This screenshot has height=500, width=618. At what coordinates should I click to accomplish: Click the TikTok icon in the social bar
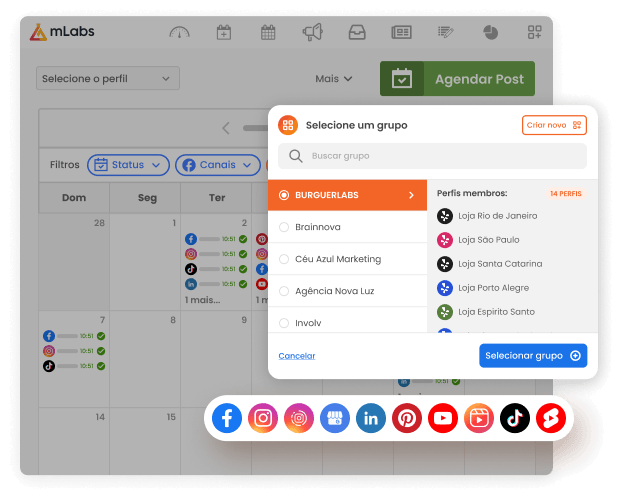point(515,418)
